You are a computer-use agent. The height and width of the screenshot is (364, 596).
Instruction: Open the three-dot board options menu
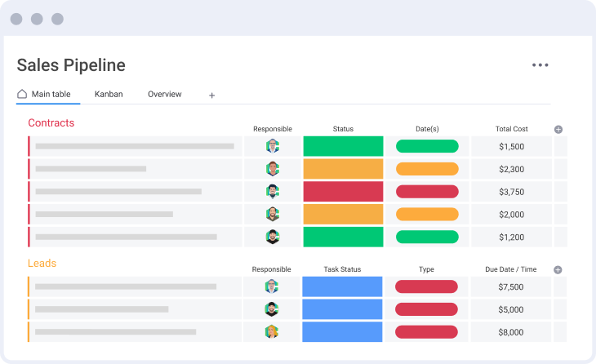540,65
